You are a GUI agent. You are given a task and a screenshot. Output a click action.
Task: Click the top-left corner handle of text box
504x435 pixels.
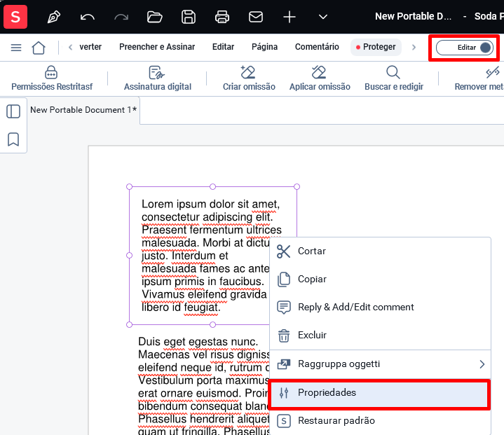click(x=129, y=186)
